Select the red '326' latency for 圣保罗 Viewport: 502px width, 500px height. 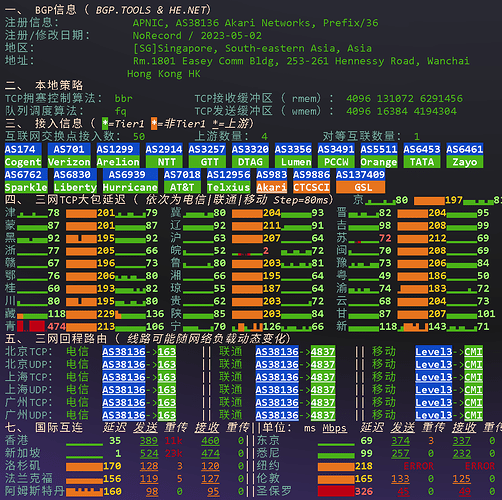tap(364, 491)
